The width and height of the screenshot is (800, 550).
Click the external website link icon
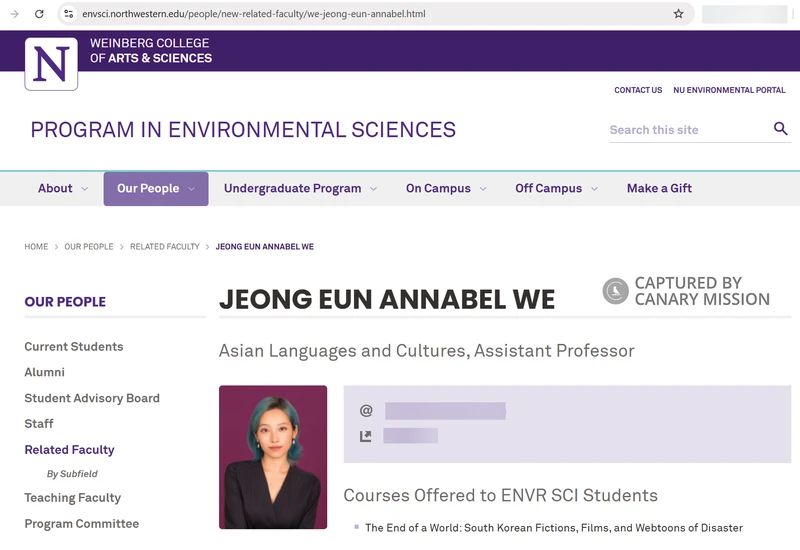coord(366,436)
